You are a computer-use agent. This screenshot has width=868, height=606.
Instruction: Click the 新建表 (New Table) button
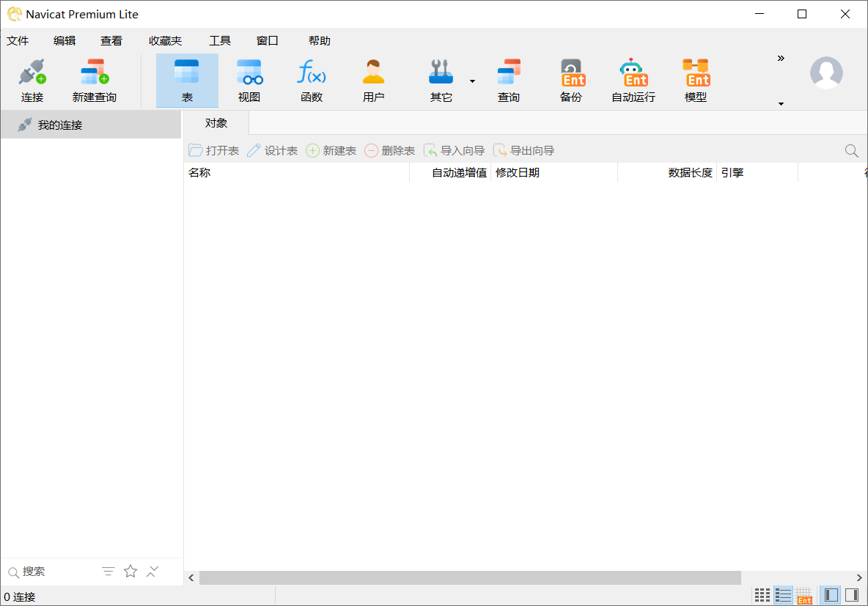click(x=331, y=151)
